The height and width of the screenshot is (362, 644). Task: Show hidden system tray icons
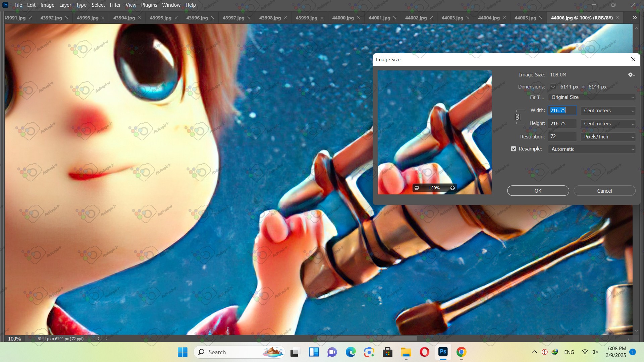(534, 352)
